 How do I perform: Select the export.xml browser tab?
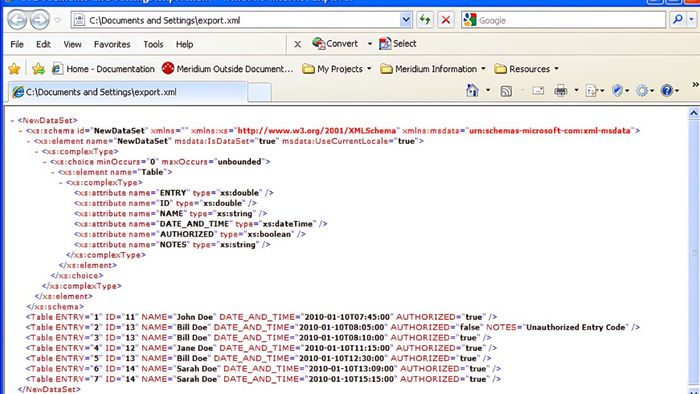click(x=127, y=92)
